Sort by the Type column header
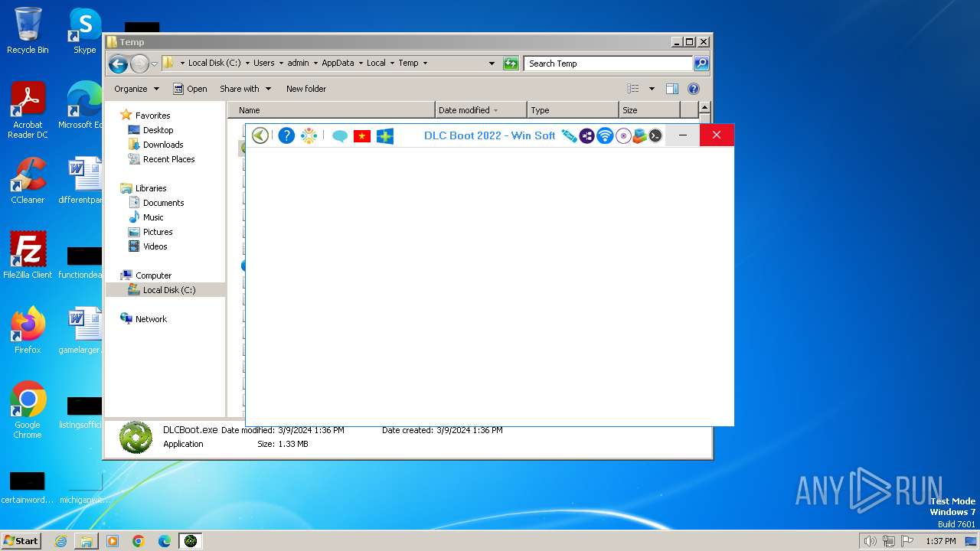980x551 pixels. 573,110
